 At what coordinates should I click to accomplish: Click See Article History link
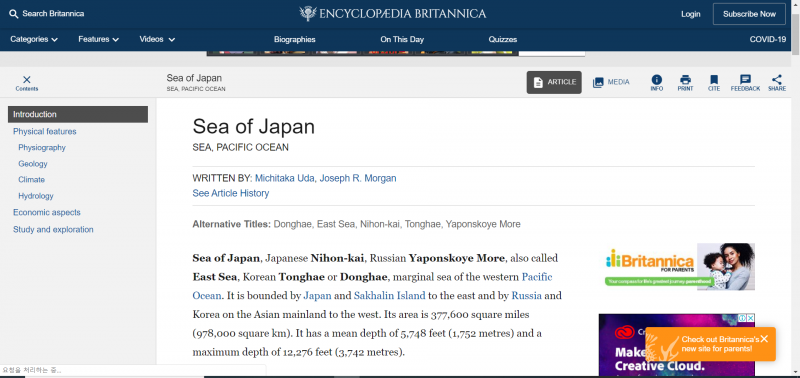pyautogui.click(x=231, y=193)
